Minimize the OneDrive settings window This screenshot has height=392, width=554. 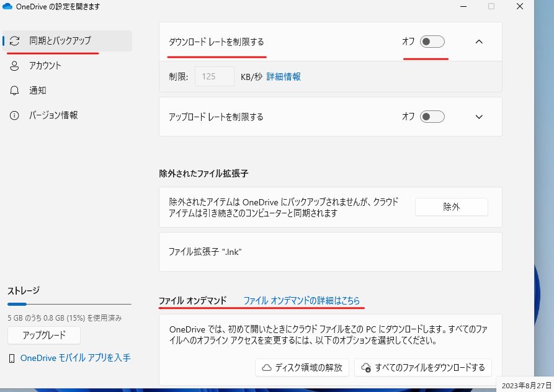[463, 6]
